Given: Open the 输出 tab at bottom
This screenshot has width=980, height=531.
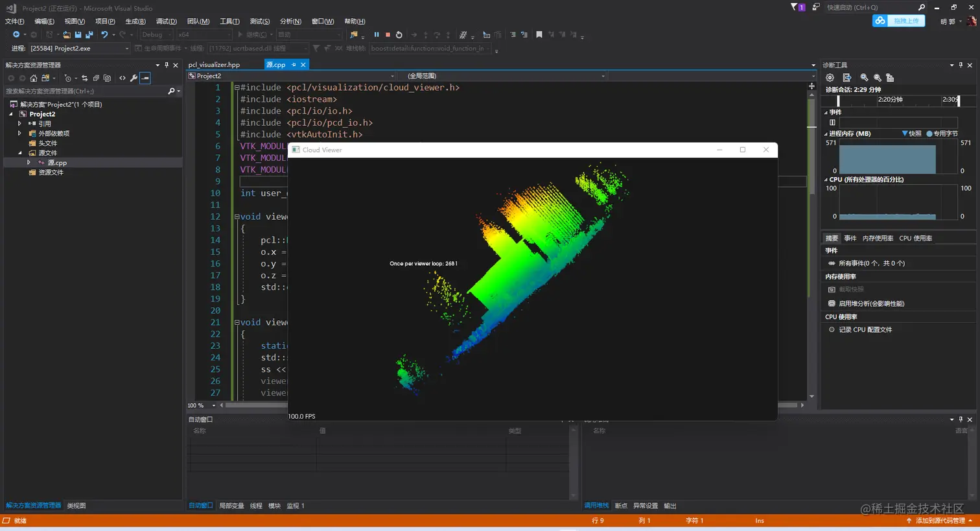Looking at the screenshot, I should pyautogui.click(x=670, y=506).
